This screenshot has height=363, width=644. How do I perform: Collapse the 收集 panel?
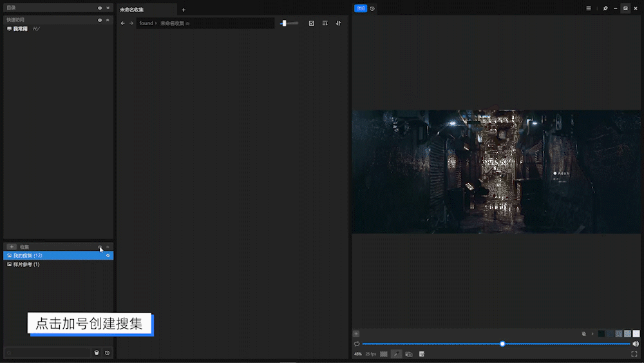click(108, 247)
